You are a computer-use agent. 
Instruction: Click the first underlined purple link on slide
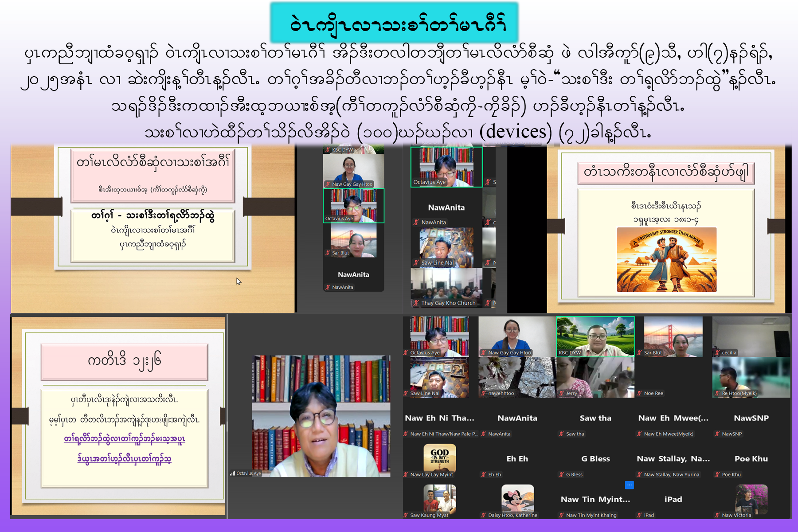(125, 439)
